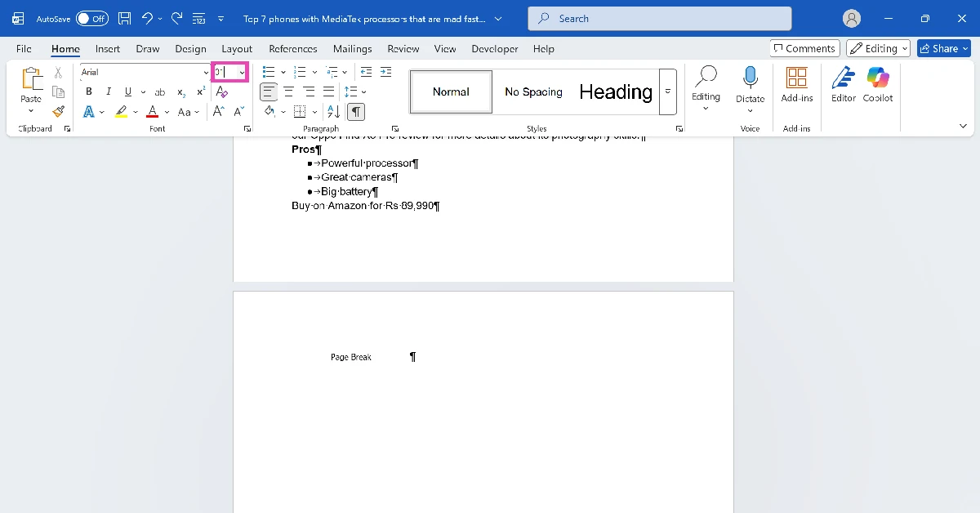980x513 pixels.
Task: Turn on AutoSave
Action: [92, 18]
